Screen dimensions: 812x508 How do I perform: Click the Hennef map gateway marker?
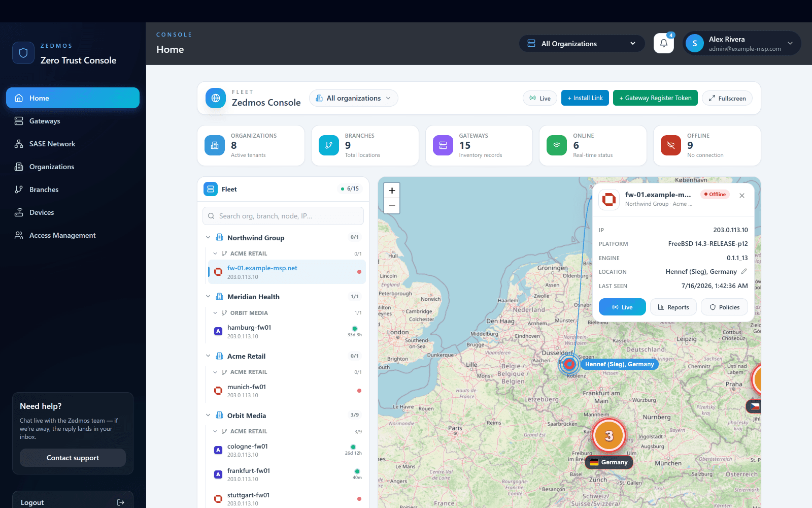coord(569,364)
